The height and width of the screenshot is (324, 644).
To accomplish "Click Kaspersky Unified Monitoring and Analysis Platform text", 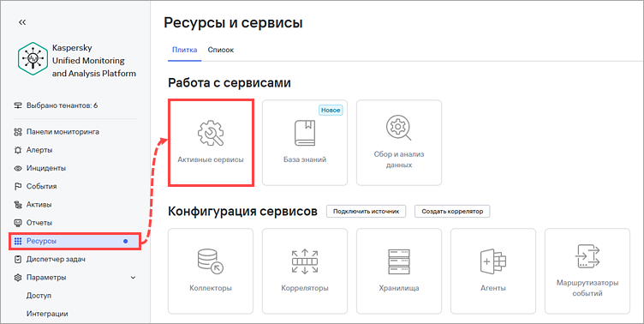I will pyautogui.click(x=94, y=61).
